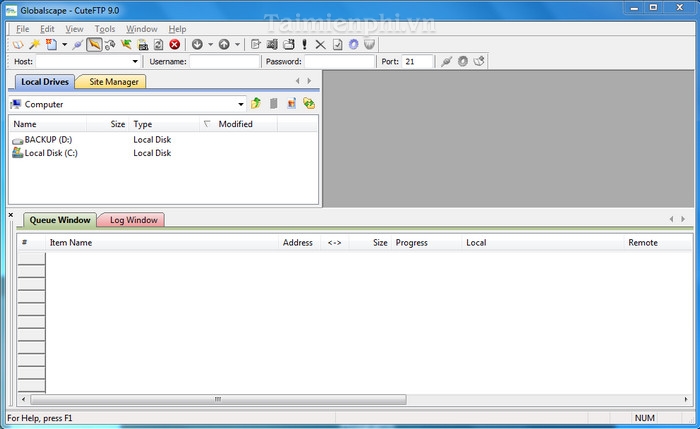Go up one folder in Local Drives

tap(256, 103)
